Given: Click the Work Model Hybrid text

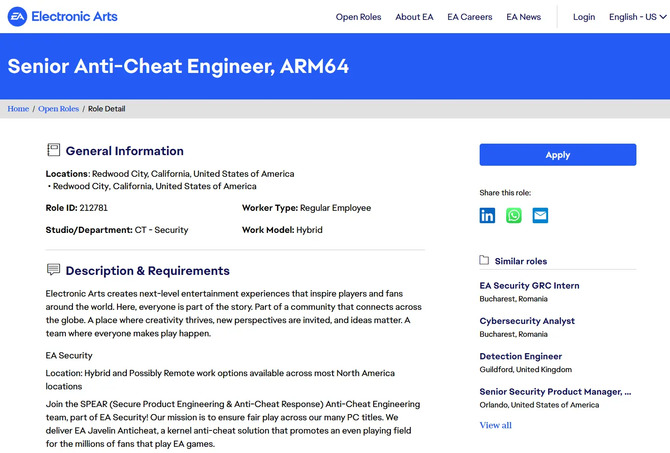Looking at the screenshot, I should click(x=282, y=230).
